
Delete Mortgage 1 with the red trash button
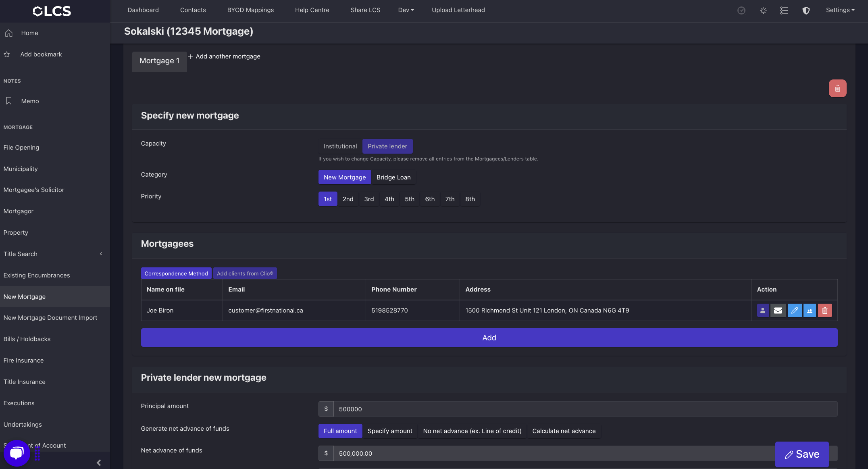(x=837, y=88)
